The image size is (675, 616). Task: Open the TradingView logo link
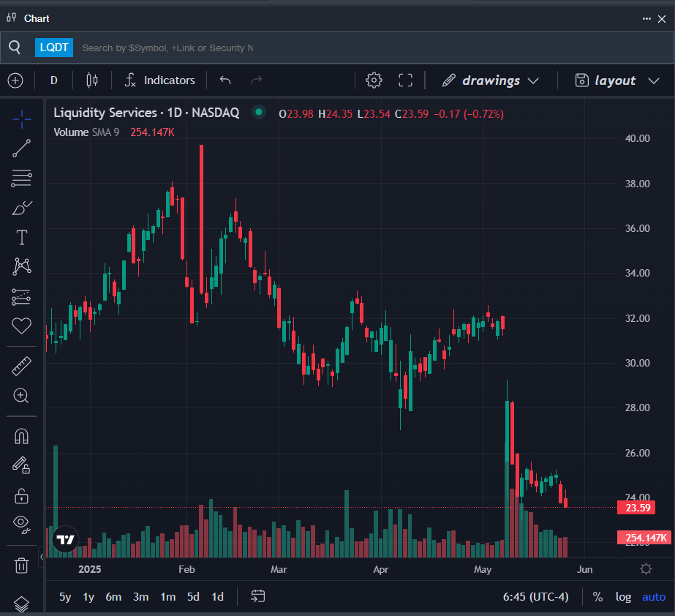coord(65,539)
